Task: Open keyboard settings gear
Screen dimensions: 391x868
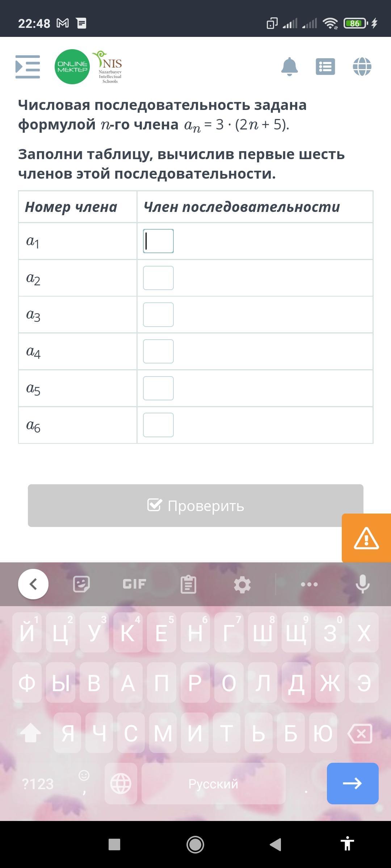Action: [242, 584]
